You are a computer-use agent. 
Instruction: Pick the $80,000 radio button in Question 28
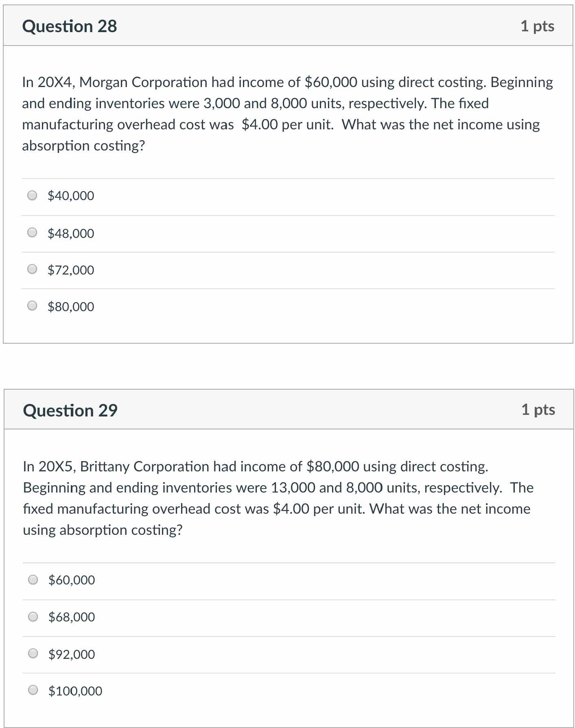(x=33, y=306)
